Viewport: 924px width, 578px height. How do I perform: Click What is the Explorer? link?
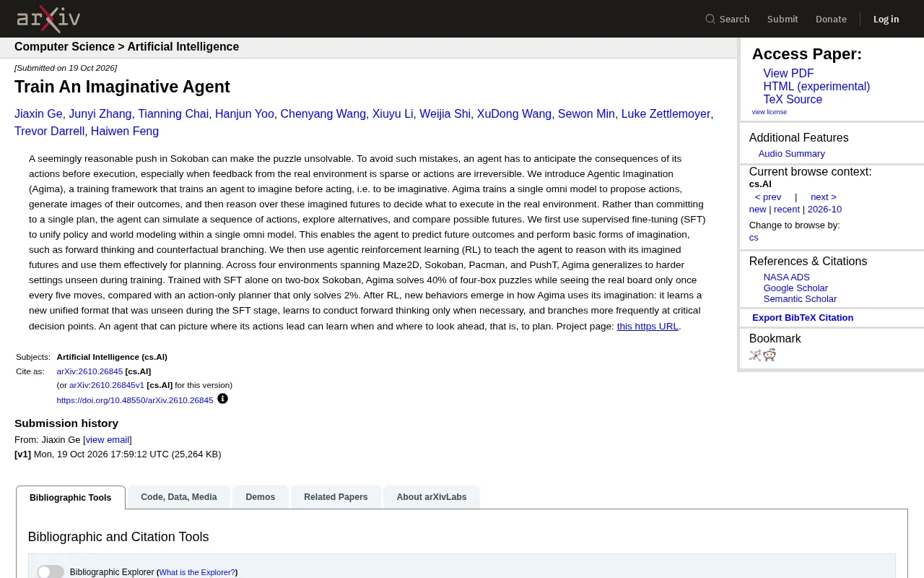[x=197, y=572]
